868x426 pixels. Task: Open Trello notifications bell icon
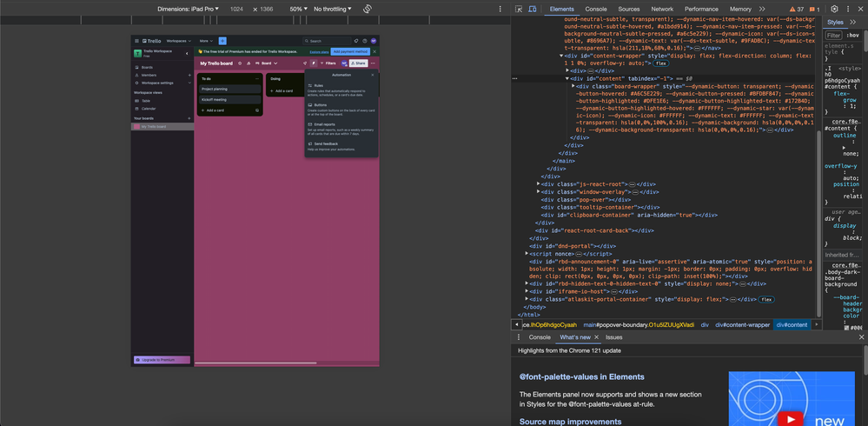pyautogui.click(x=355, y=41)
